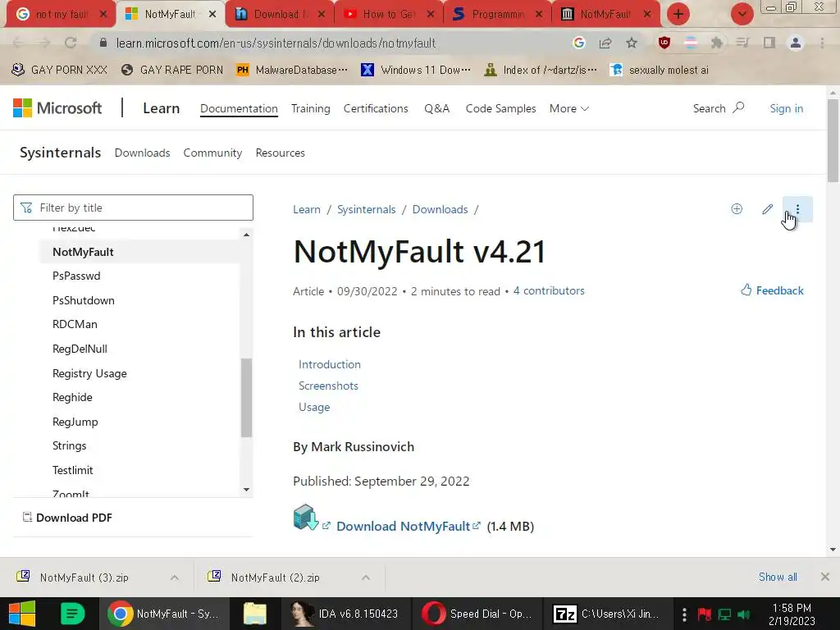Select Strings in the sidebar list

coord(69,445)
